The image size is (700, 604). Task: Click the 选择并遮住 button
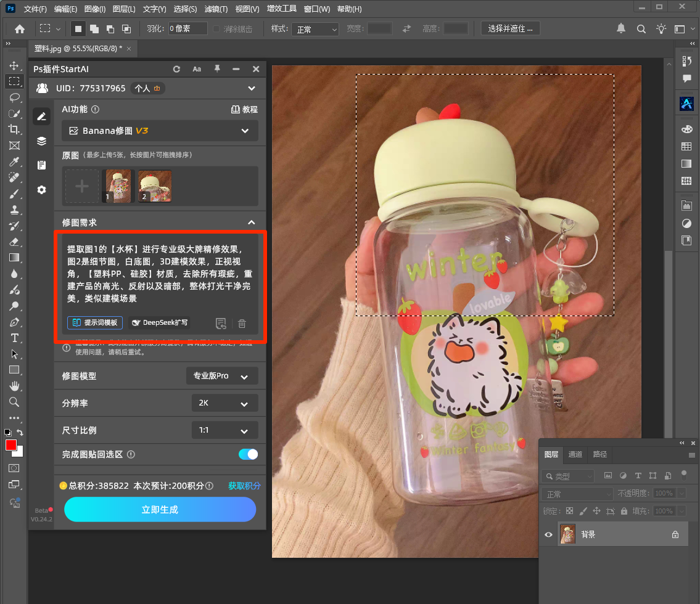tap(510, 28)
